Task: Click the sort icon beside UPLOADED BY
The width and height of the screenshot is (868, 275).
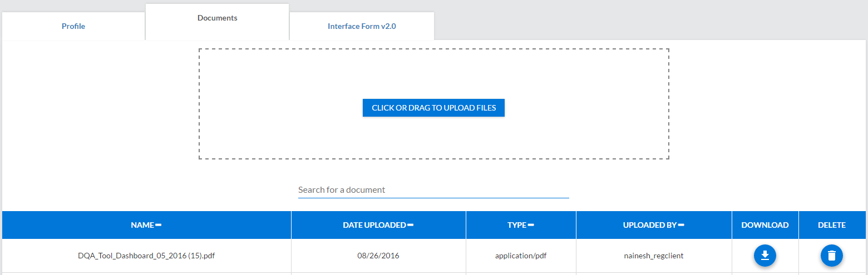Action: pyautogui.click(x=681, y=225)
